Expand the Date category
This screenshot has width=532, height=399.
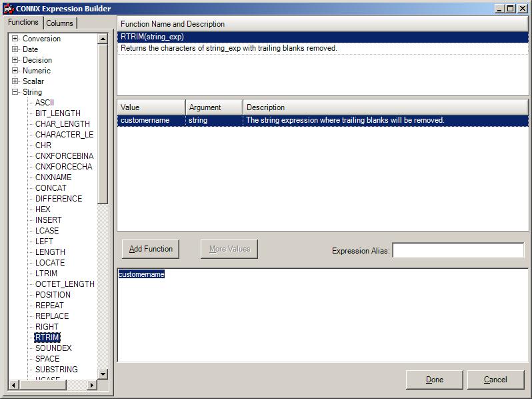[x=15, y=49]
